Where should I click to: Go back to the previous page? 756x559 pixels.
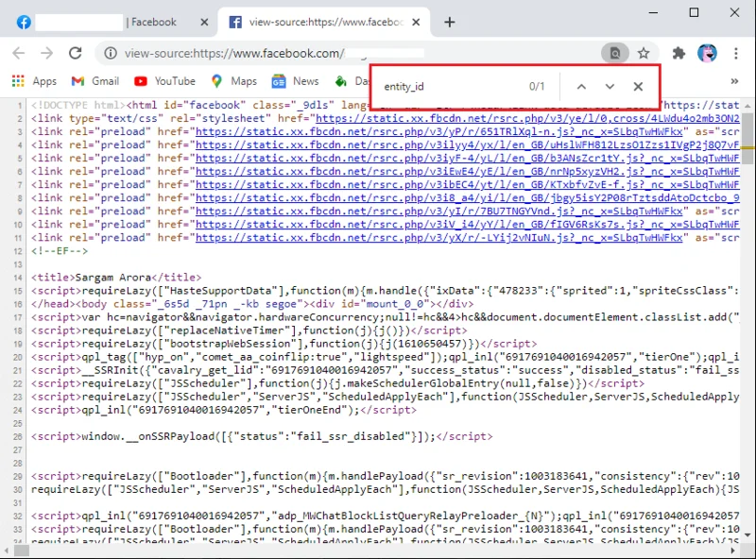[20, 54]
